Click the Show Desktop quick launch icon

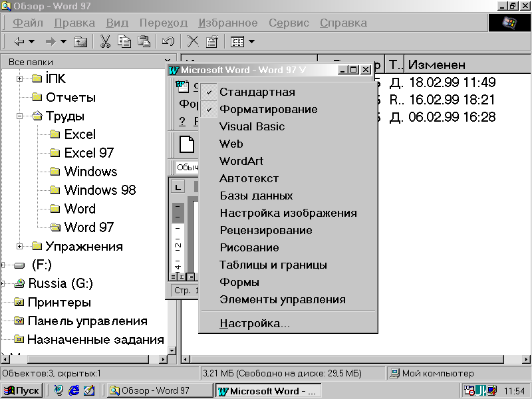[89, 391]
